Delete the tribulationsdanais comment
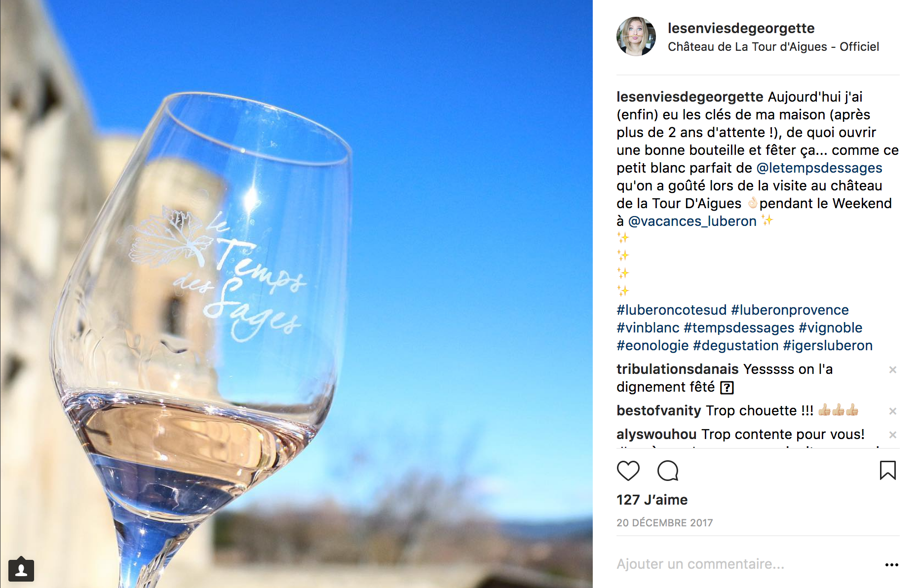920x588 pixels. (892, 370)
